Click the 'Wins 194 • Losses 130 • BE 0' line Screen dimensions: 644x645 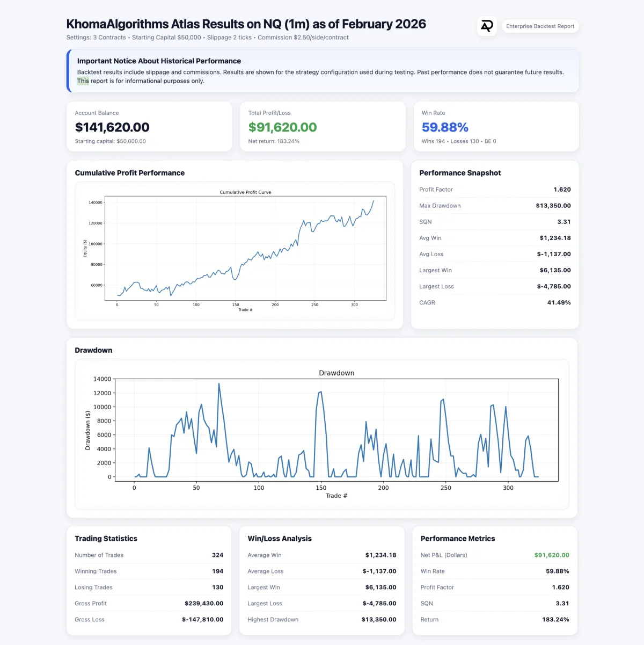(459, 141)
